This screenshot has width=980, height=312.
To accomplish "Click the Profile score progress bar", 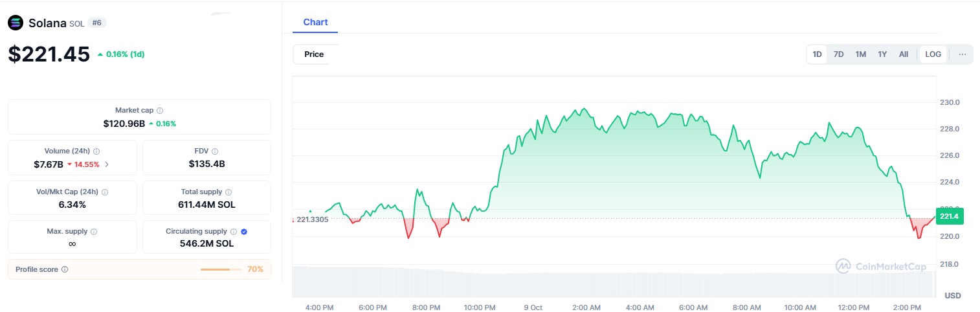I will [221, 269].
